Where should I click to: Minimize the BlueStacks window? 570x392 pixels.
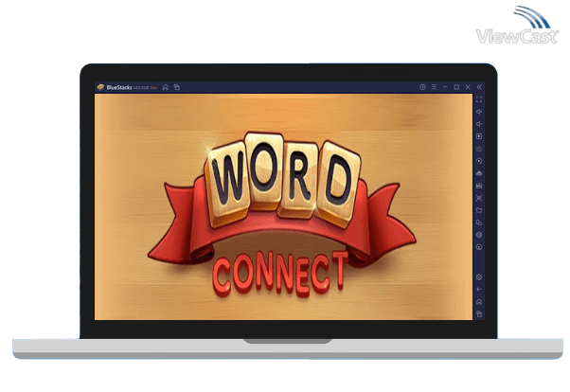pos(445,87)
